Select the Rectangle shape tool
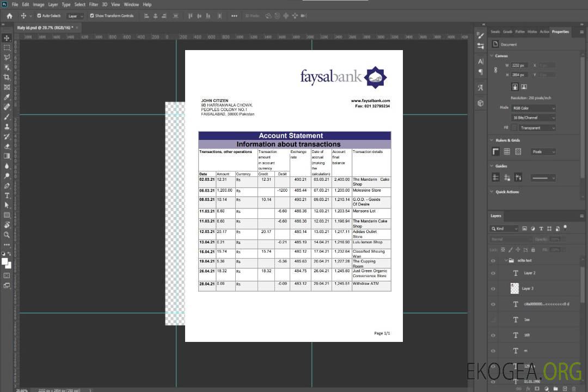The image size is (588, 392). (x=7, y=215)
